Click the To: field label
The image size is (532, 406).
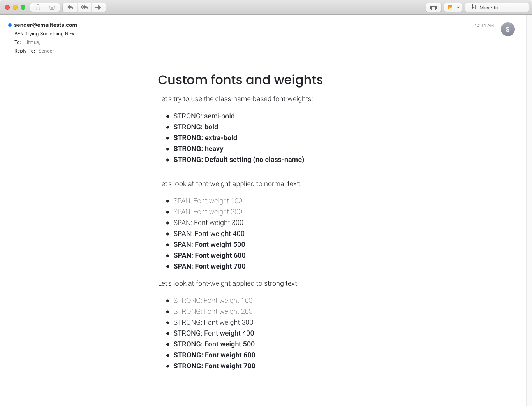coord(17,42)
